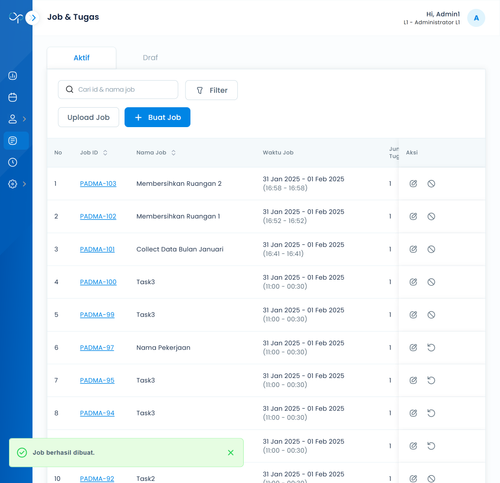Click the Buat Job button
500x483 pixels.
coord(157,117)
